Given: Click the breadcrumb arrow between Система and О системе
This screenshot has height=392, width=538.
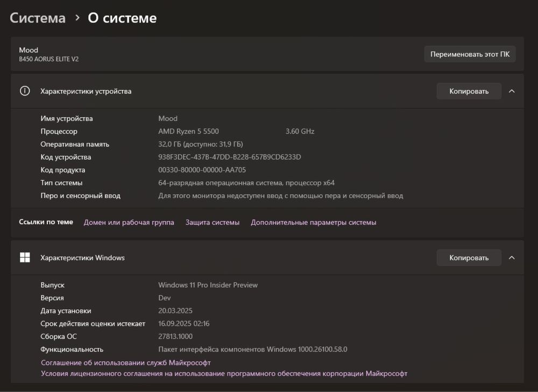Looking at the screenshot, I should click(77, 18).
